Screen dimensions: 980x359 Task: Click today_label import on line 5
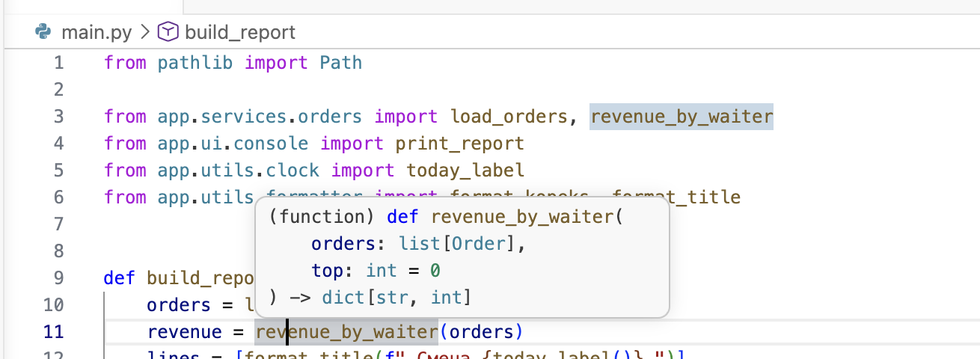click(x=465, y=171)
